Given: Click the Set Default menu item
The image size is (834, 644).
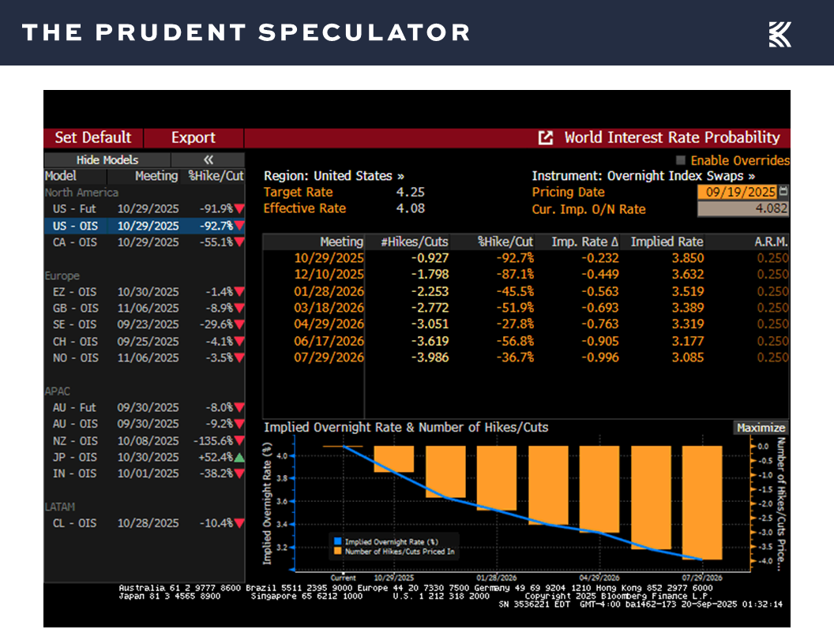Looking at the screenshot, I should [x=92, y=137].
